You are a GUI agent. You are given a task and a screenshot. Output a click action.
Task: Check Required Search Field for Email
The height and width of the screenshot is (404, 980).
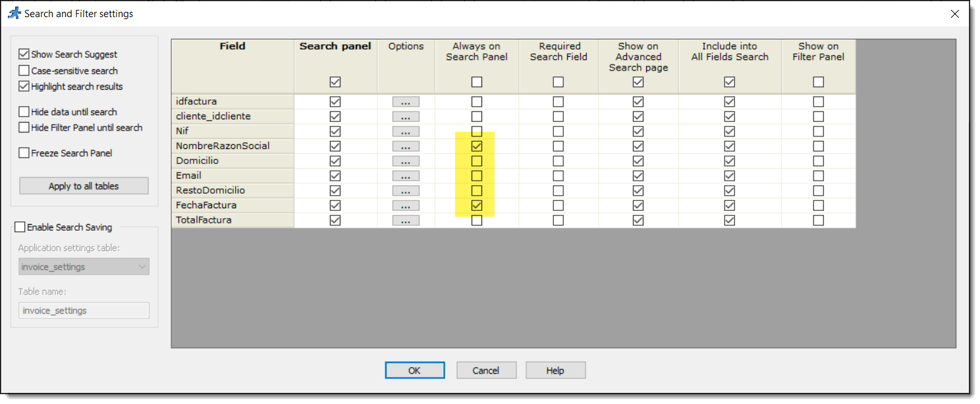pos(558,175)
